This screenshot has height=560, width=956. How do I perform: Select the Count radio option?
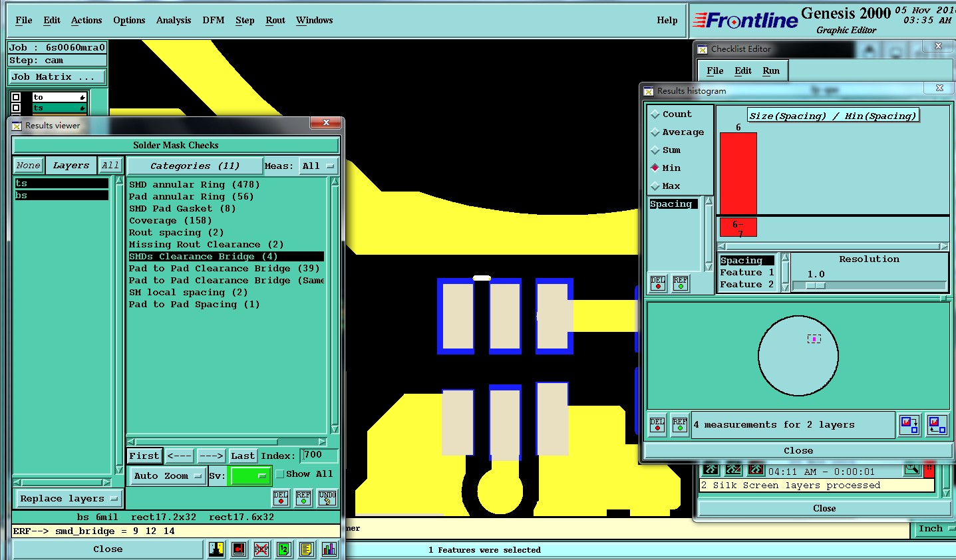click(655, 114)
